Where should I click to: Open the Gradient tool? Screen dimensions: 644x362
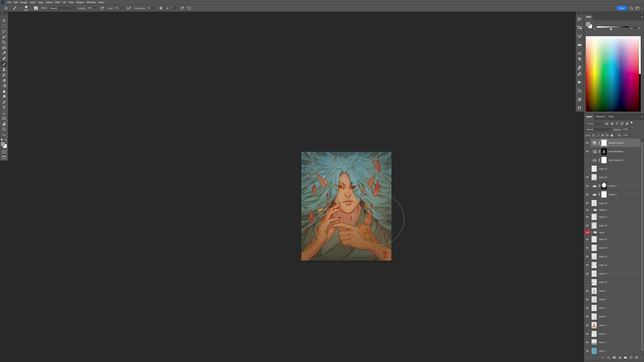point(4,86)
